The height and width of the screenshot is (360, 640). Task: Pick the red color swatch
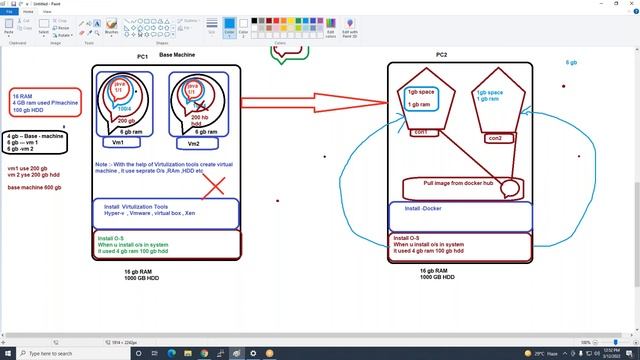(x=276, y=20)
